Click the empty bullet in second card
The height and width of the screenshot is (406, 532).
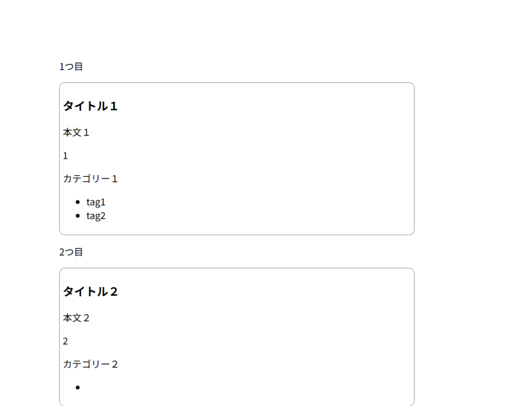[x=77, y=387]
